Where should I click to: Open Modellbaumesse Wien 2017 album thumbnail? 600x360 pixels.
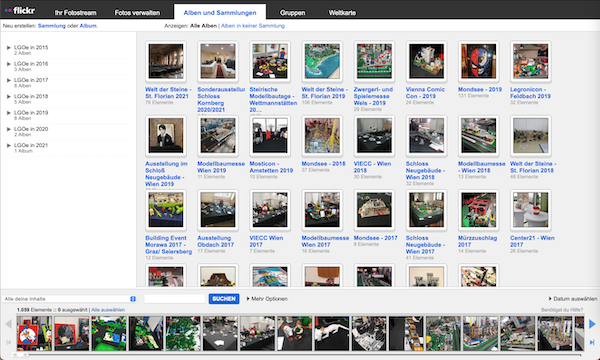[322, 210]
